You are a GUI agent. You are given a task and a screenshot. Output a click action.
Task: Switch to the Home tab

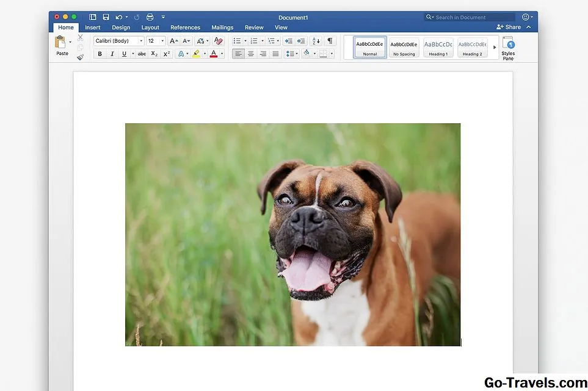coord(65,27)
